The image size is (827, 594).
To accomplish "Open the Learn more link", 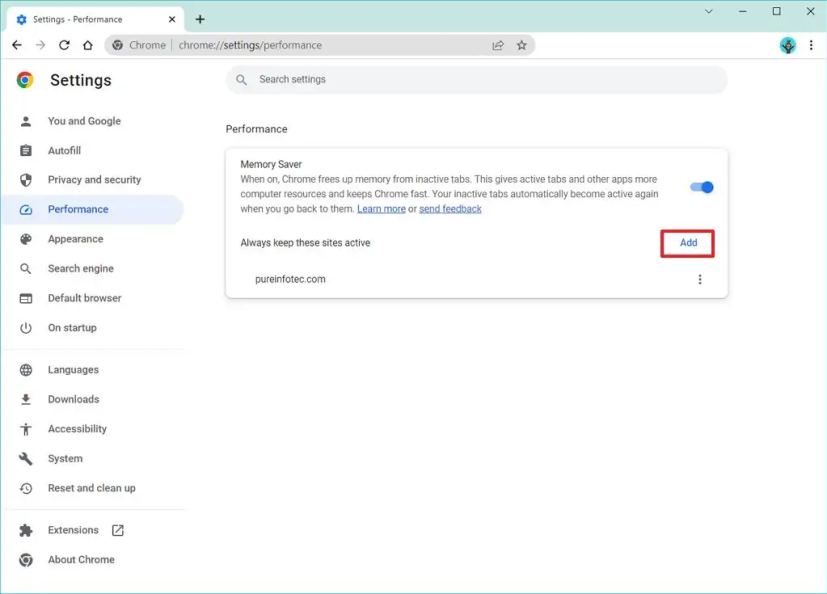I will pyautogui.click(x=381, y=209).
